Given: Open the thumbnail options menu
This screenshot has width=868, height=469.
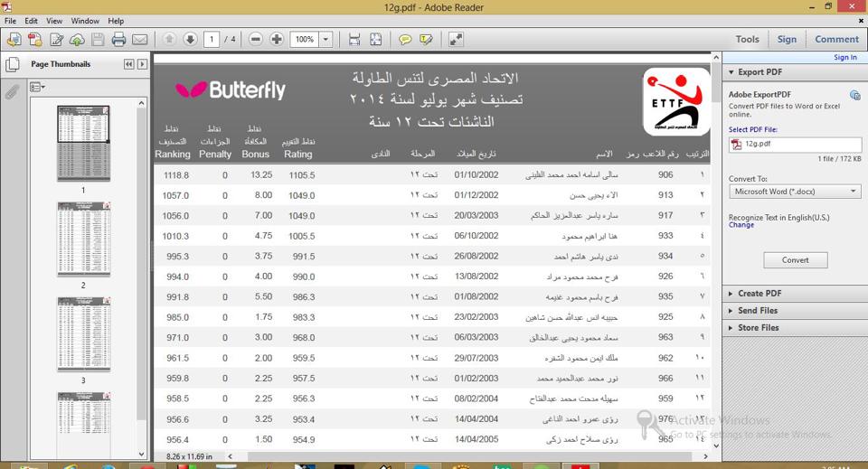Looking at the screenshot, I should click(38, 88).
